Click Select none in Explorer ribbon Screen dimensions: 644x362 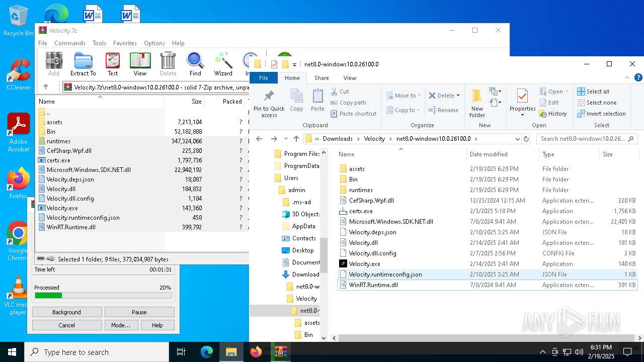tap(597, 103)
